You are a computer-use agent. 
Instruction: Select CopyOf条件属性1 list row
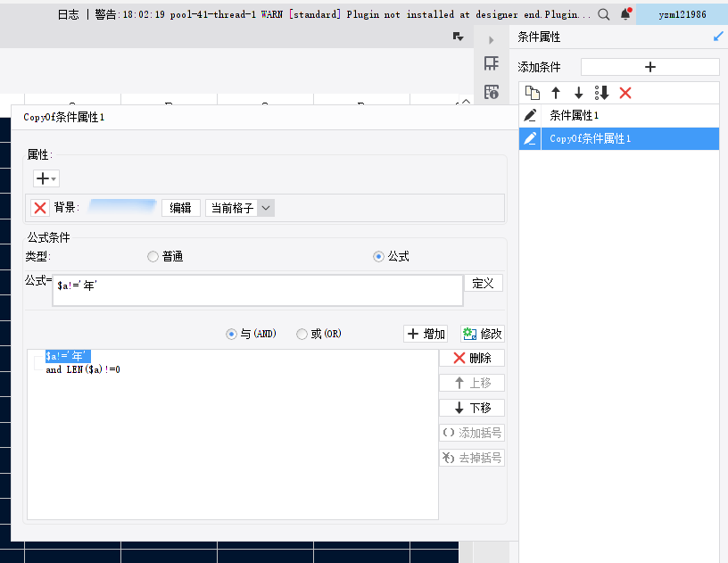click(x=630, y=138)
